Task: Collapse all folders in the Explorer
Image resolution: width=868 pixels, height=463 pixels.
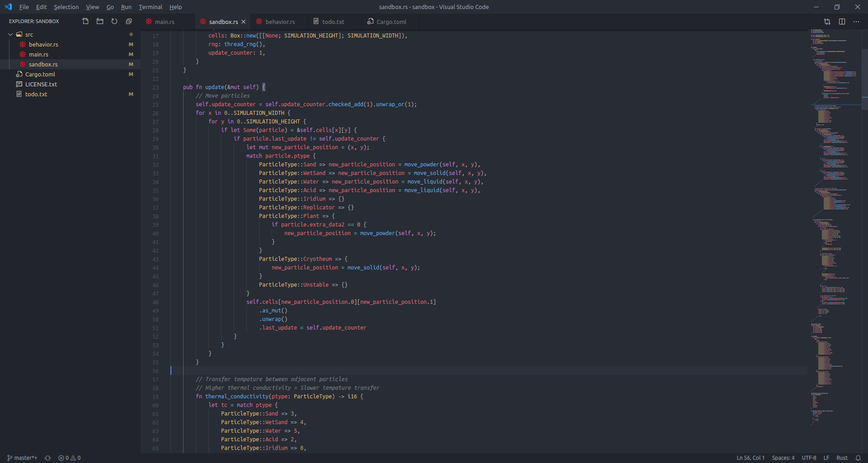Action: 128,21
